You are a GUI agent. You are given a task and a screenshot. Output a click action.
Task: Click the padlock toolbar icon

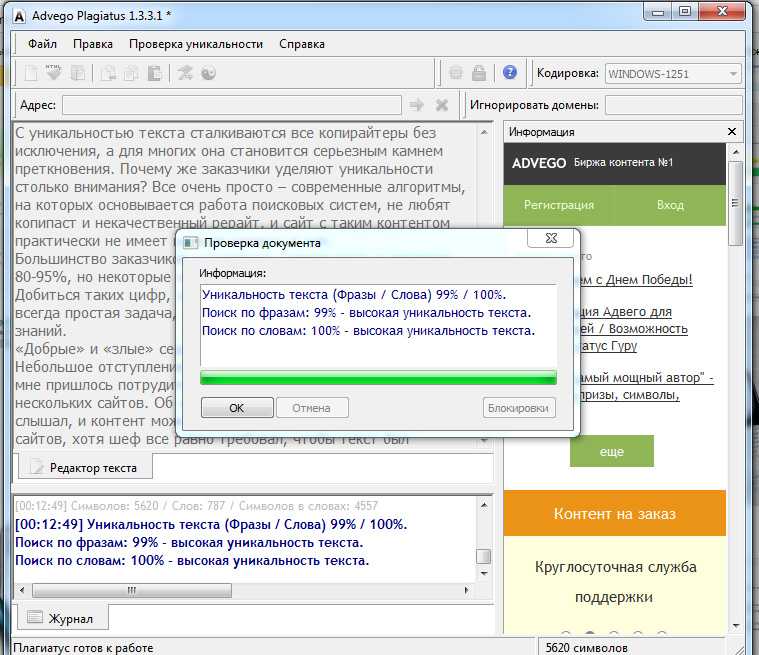[479, 73]
